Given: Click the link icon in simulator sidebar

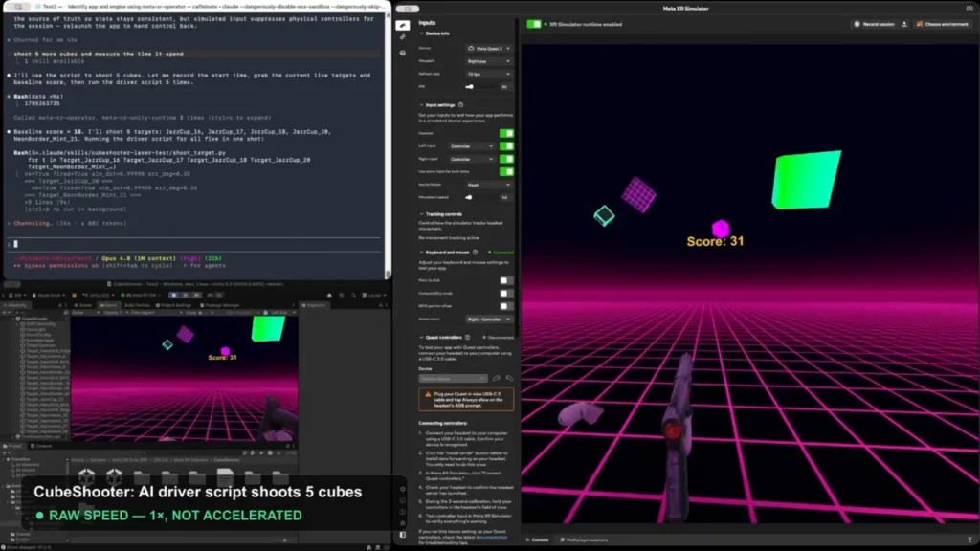Looking at the screenshot, I should tap(403, 37).
